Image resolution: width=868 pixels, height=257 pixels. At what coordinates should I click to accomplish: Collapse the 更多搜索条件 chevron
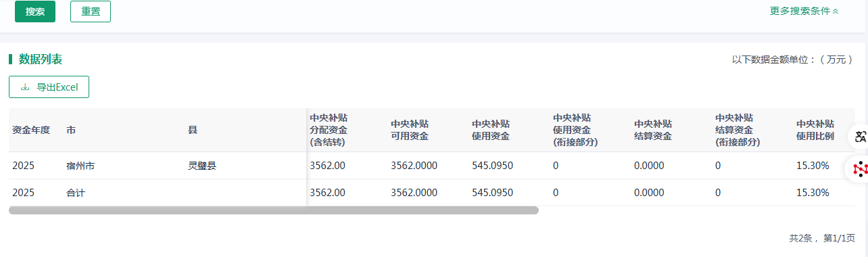pos(836,11)
